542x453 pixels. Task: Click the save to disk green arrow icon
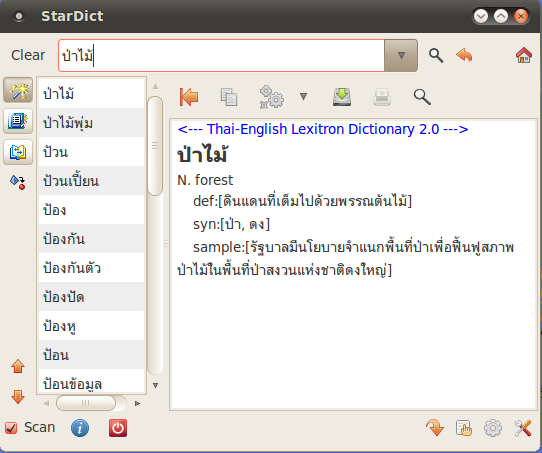[x=342, y=97]
